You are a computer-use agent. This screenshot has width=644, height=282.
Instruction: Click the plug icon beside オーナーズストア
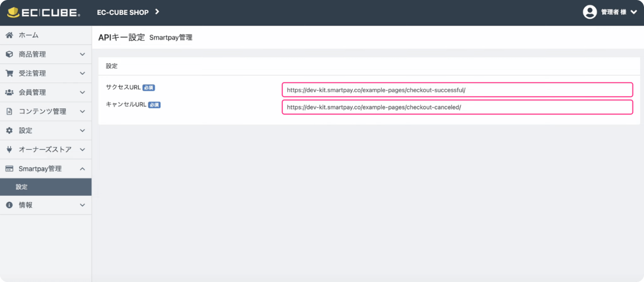[9, 150]
